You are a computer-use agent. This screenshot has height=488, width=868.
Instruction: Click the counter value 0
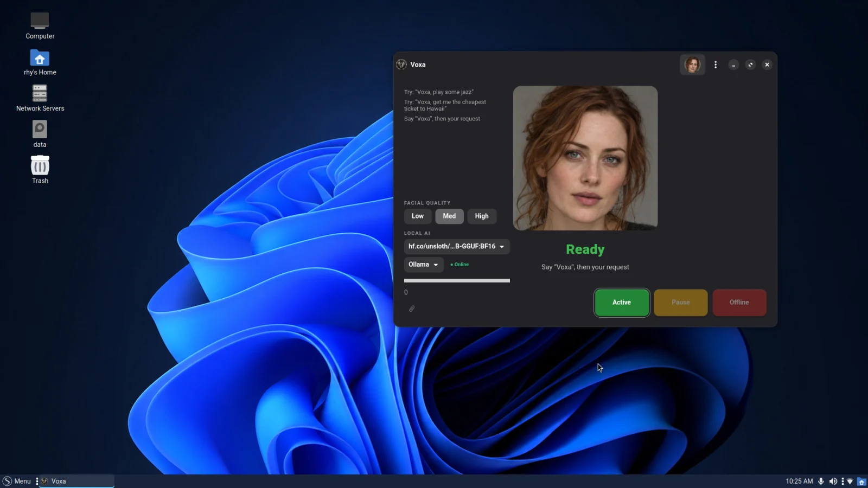tap(406, 292)
